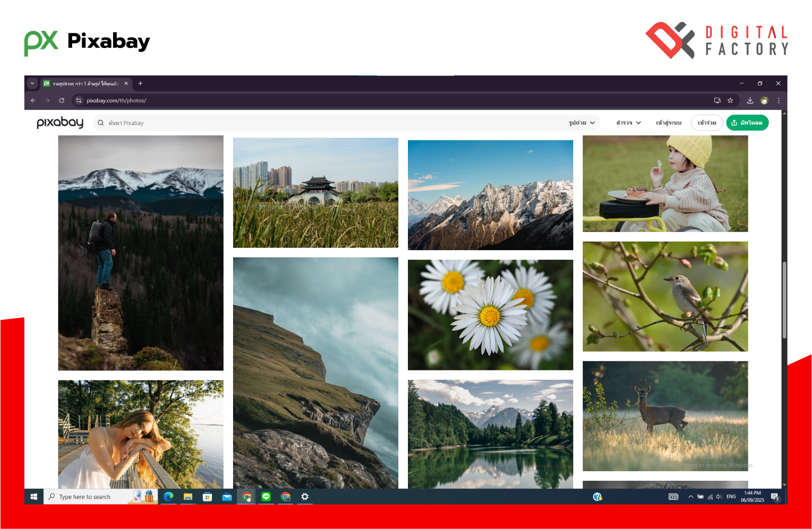Open the volume speaker icon in tray
This screenshot has height=529, width=812.
point(719,497)
